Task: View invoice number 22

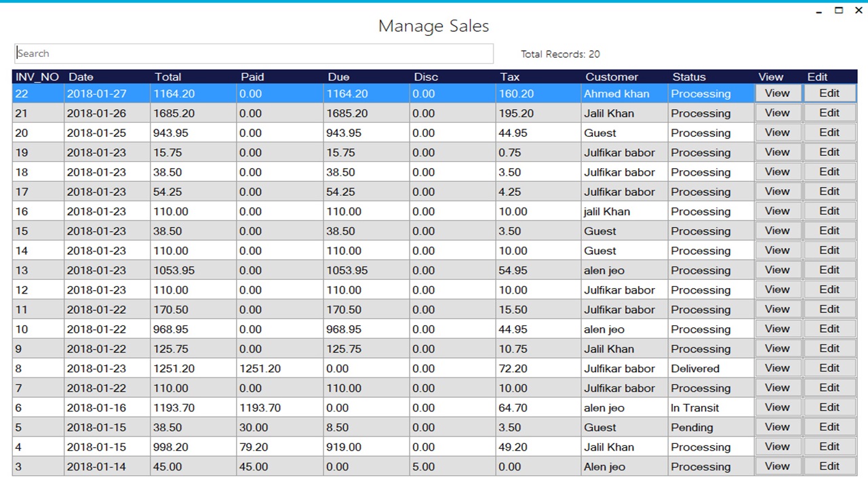Action: click(x=778, y=93)
